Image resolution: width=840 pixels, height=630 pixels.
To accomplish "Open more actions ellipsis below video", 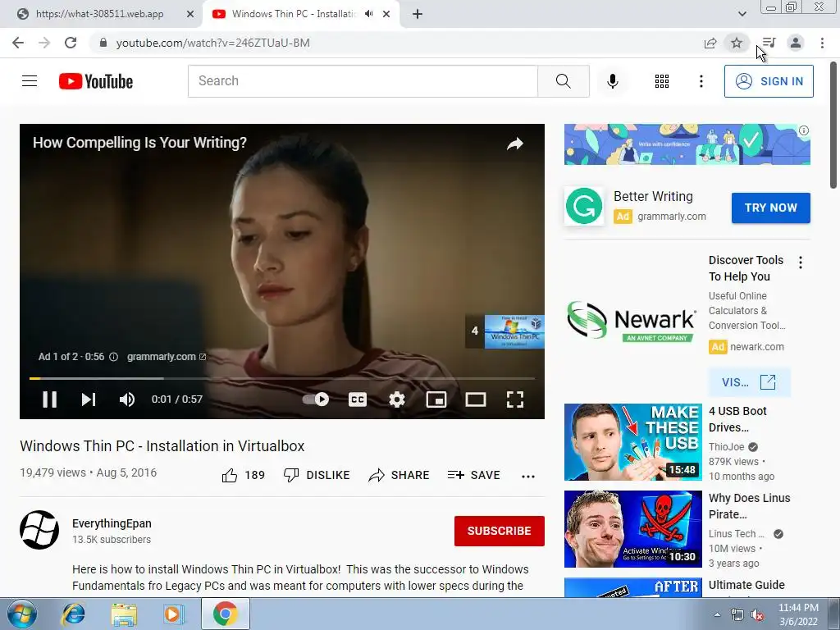I will point(528,476).
